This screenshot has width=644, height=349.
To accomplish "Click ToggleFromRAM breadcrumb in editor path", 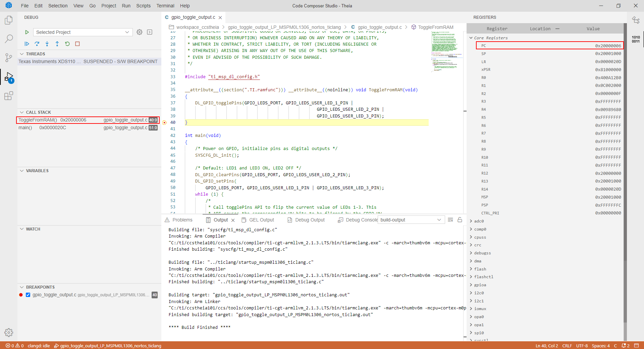I will tap(435, 27).
